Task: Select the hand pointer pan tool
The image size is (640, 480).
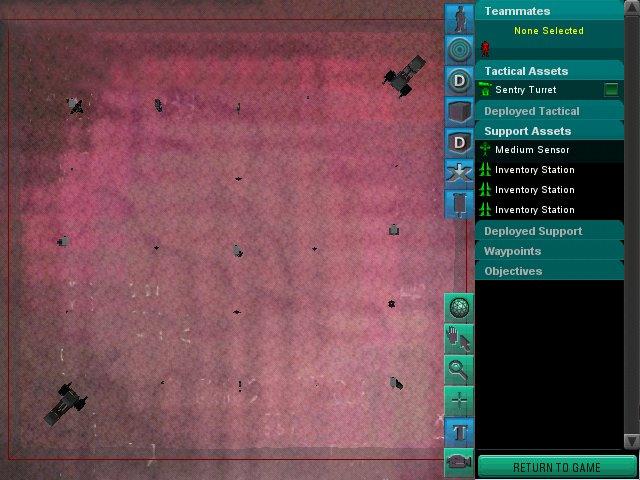Action: [458, 338]
